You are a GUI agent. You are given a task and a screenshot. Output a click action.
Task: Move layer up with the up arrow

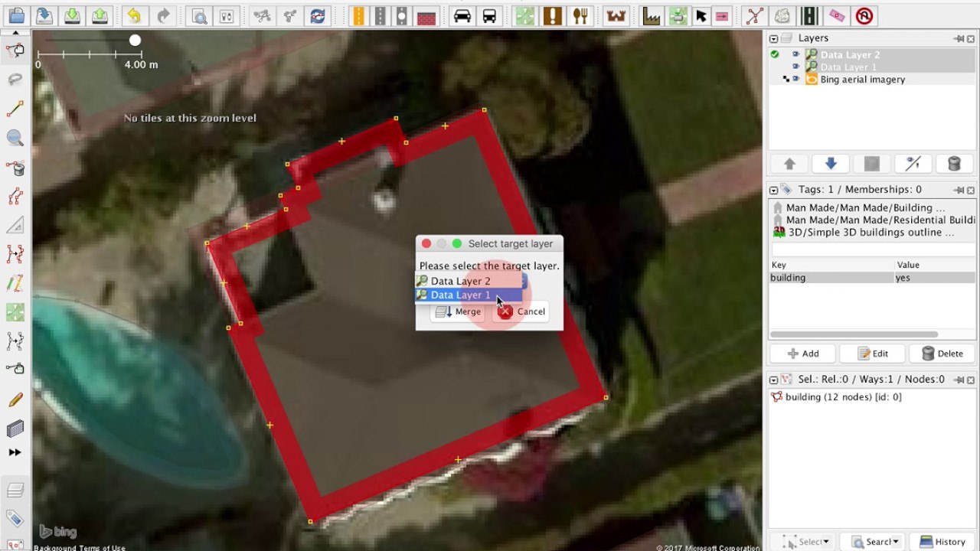[x=789, y=164]
